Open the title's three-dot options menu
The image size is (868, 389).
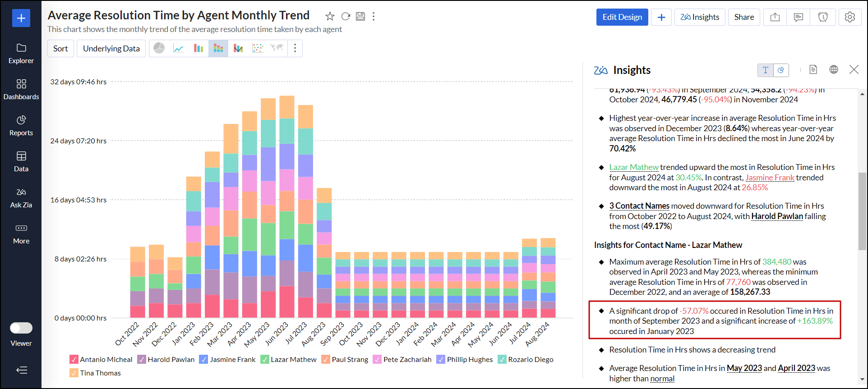coord(374,17)
